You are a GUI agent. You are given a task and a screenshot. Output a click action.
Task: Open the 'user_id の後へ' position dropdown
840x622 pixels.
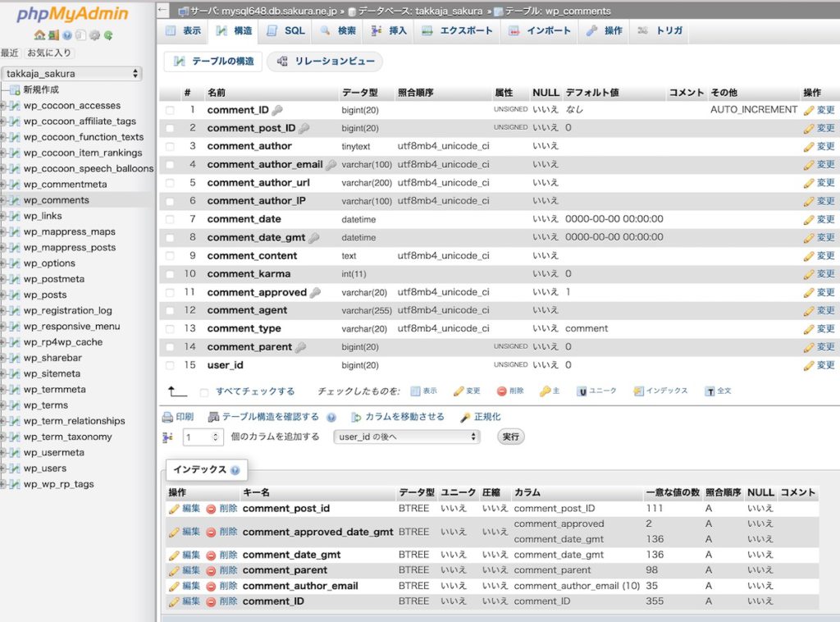point(407,437)
